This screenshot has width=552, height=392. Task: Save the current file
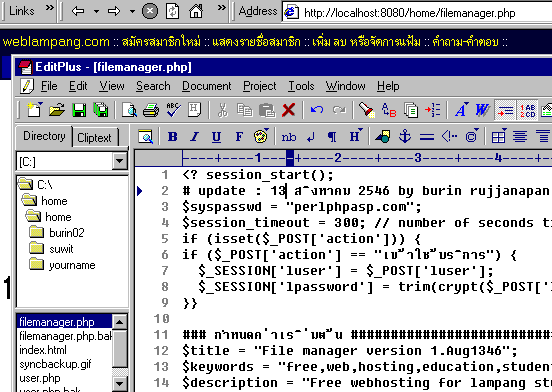(79, 110)
